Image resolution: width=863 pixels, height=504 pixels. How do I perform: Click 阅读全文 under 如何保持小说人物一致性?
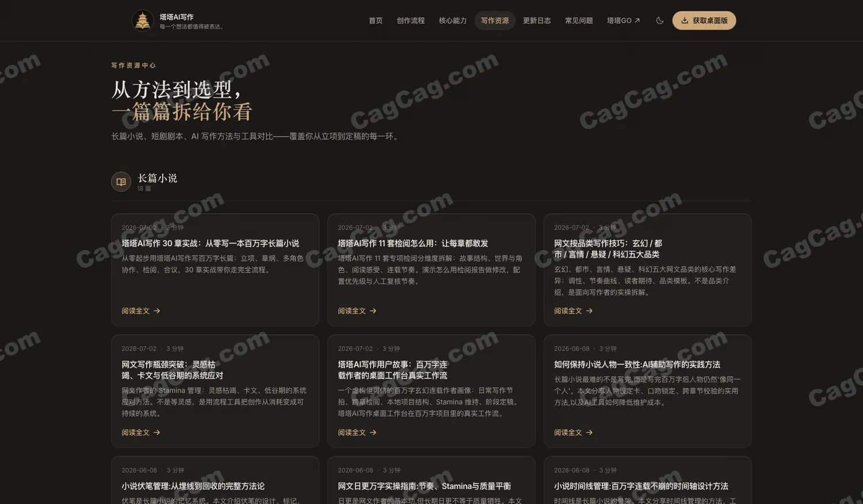[x=574, y=433]
